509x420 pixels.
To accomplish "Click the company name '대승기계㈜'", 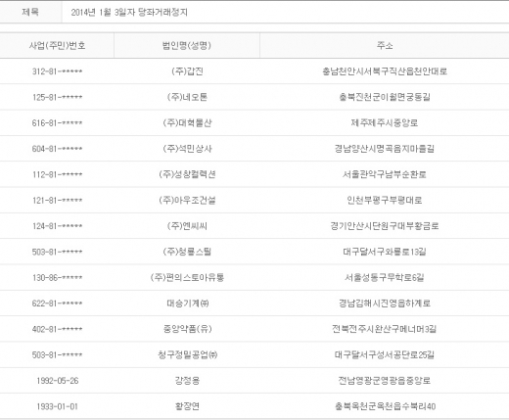I will point(188,303).
